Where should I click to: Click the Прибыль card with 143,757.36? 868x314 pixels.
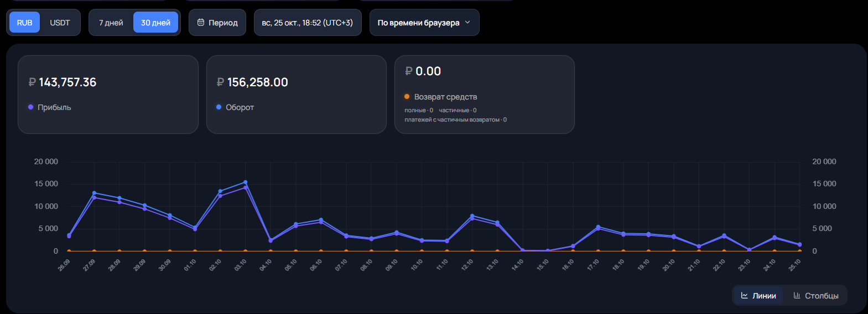[x=108, y=95]
